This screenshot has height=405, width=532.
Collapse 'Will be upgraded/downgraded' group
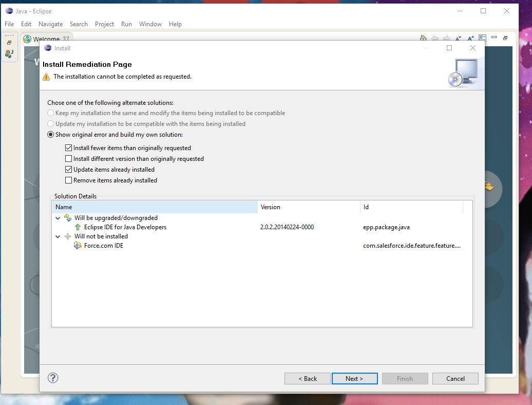click(58, 218)
